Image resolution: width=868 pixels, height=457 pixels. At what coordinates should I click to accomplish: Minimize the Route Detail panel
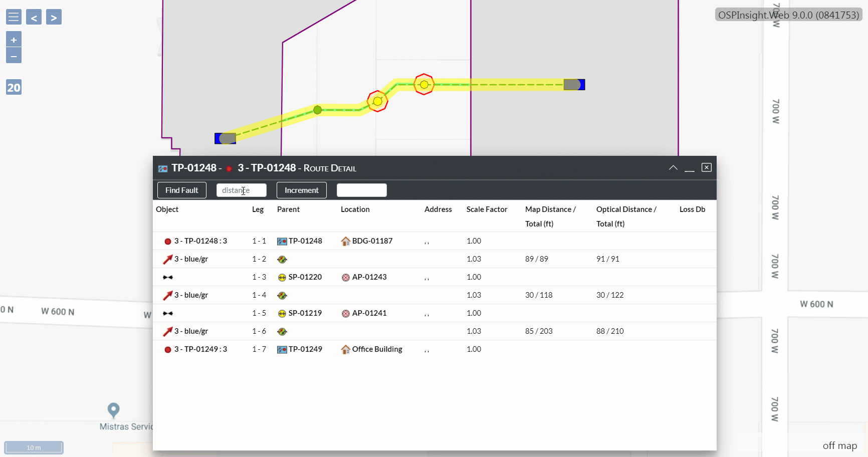coord(690,168)
